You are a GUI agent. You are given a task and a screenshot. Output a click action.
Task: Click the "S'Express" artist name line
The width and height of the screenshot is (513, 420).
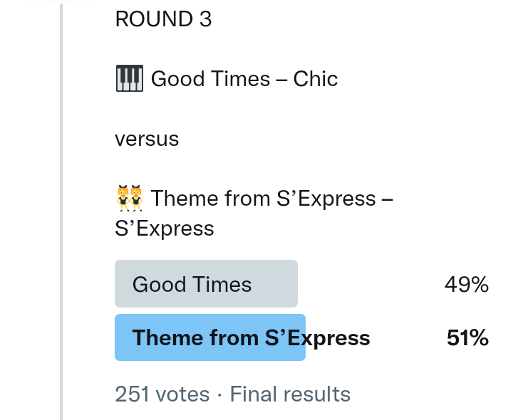click(x=165, y=229)
